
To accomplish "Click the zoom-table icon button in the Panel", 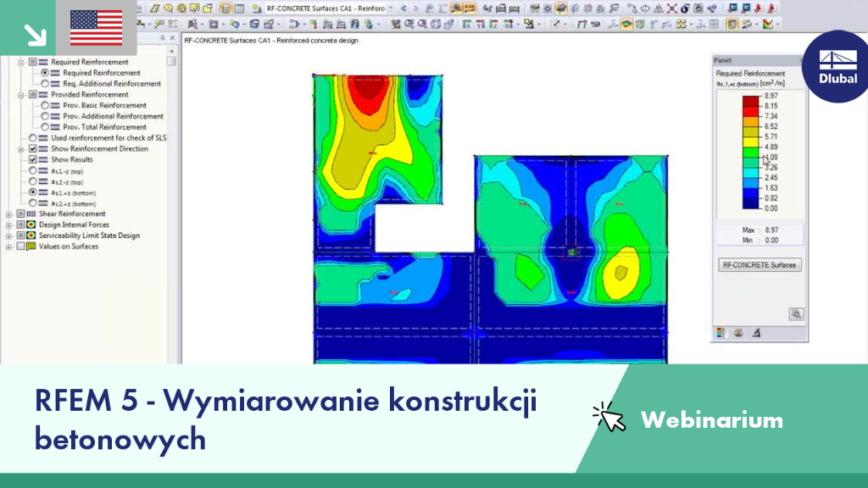I will click(796, 314).
